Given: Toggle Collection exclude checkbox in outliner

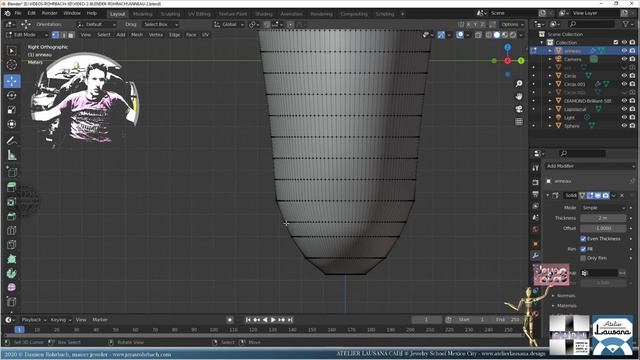Looking at the screenshot, I should pyautogui.click(x=616, y=42).
